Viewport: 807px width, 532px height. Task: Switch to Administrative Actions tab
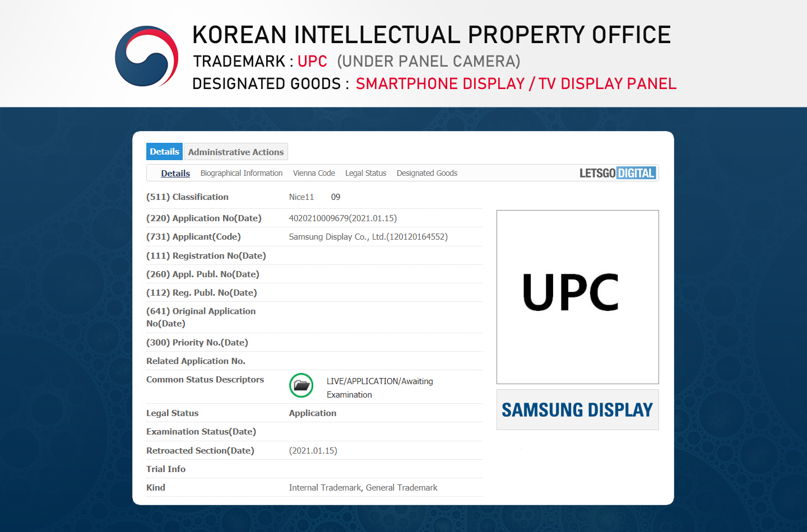click(x=235, y=152)
